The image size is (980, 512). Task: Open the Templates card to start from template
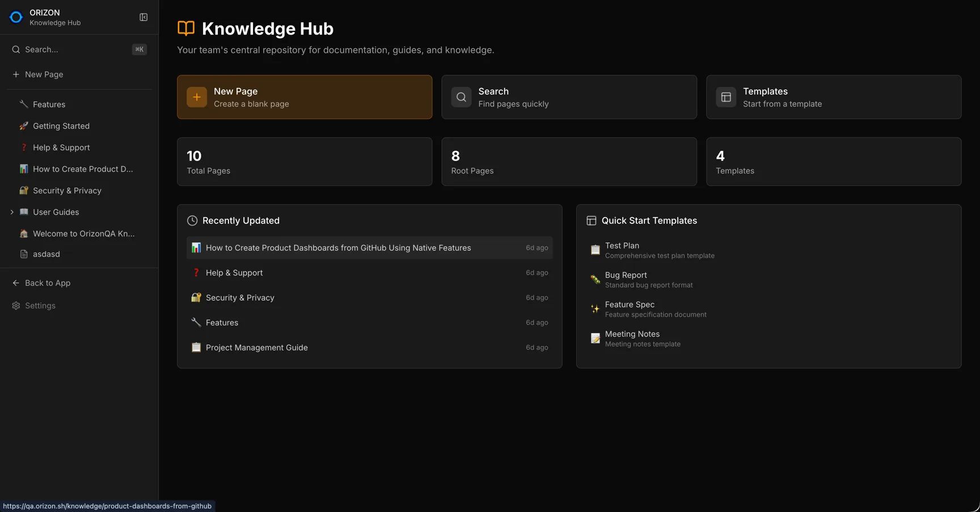pos(833,97)
